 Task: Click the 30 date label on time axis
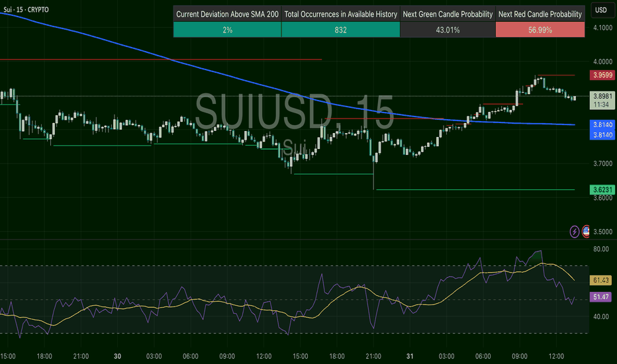(x=117, y=356)
